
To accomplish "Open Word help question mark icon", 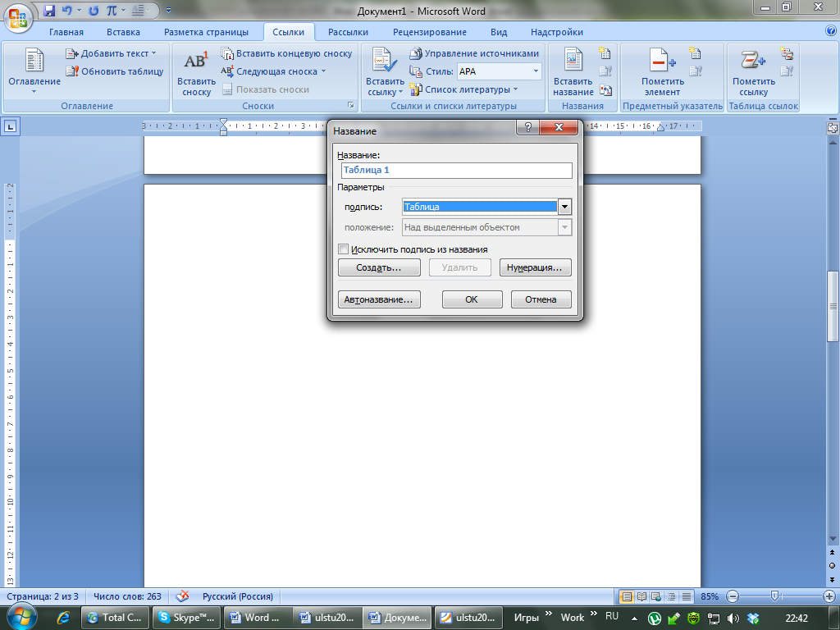I will (x=831, y=31).
